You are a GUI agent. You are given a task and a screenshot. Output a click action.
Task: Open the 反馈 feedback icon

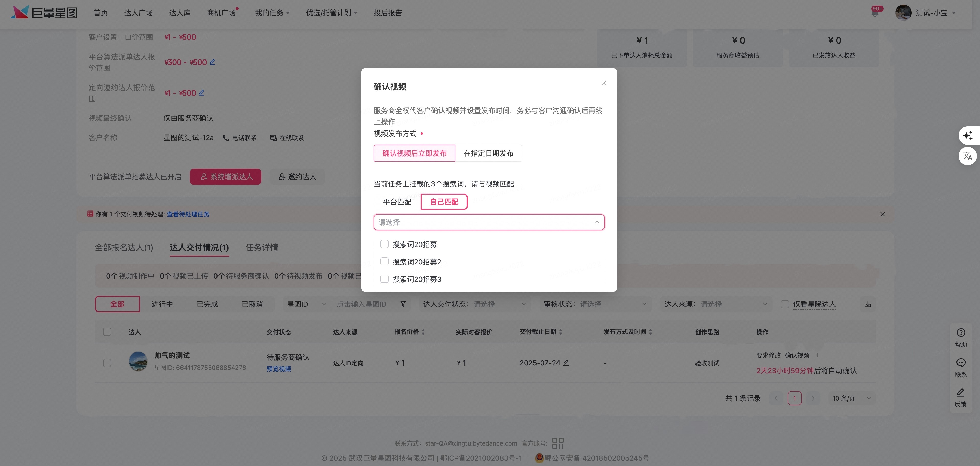pyautogui.click(x=961, y=397)
